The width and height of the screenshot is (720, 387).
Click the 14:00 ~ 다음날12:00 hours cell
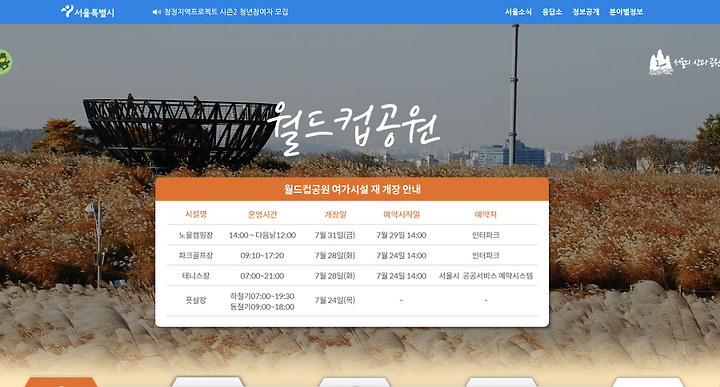(262, 235)
